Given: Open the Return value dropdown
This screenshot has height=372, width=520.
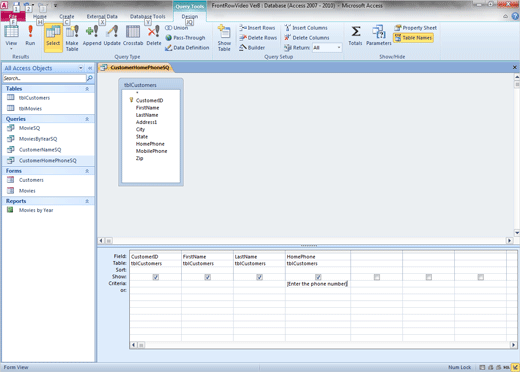Looking at the screenshot, I should (339, 48).
